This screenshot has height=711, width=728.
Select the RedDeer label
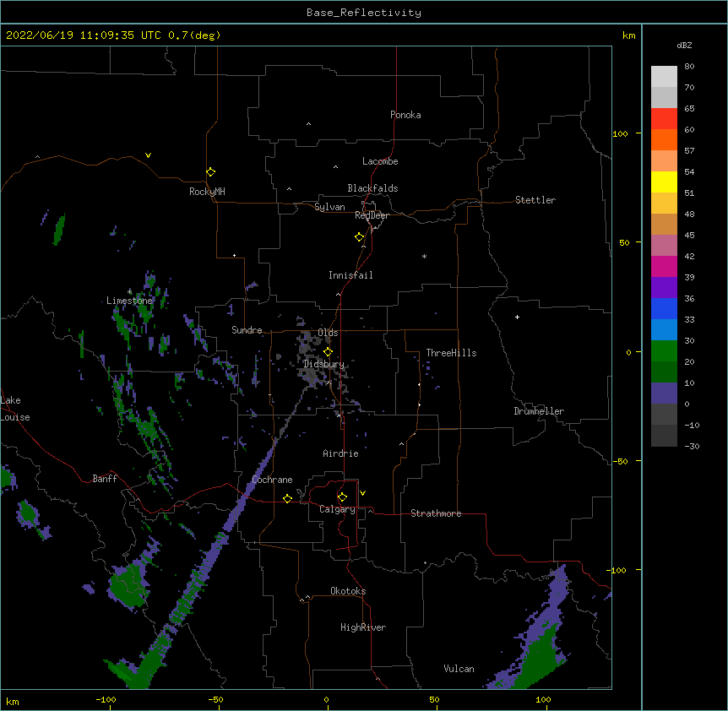tap(372, 215)
